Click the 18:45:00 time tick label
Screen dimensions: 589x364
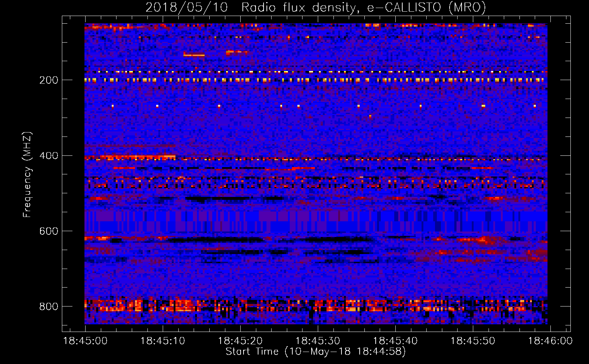[x=85, y=341]
